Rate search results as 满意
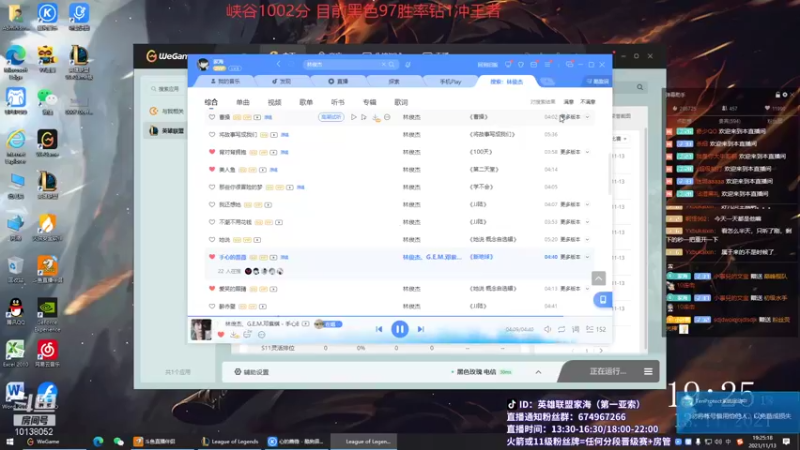Viewport: 800px width, 450px height. point(569,102)
